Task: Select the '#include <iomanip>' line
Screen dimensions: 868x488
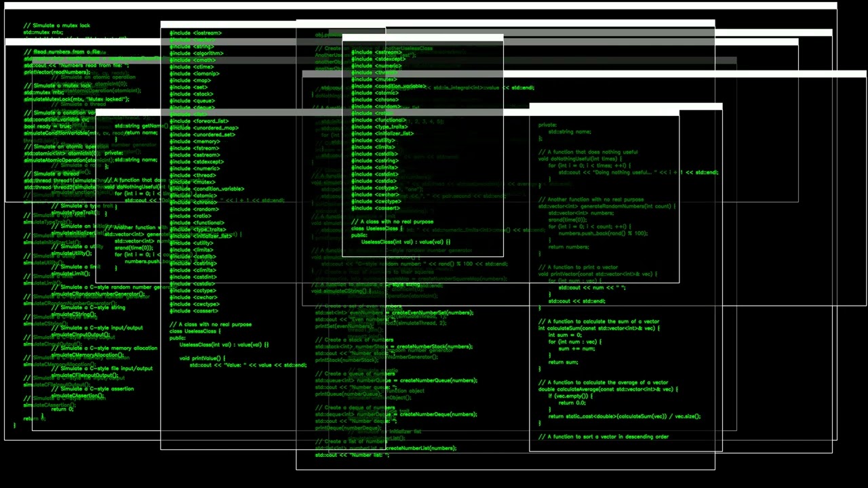Action: click(x=195, y=73)
